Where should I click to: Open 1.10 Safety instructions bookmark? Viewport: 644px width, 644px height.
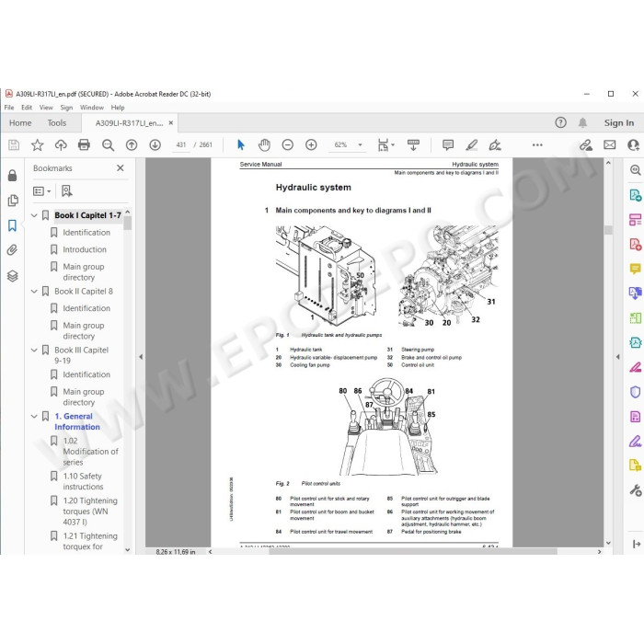[83, 481]
